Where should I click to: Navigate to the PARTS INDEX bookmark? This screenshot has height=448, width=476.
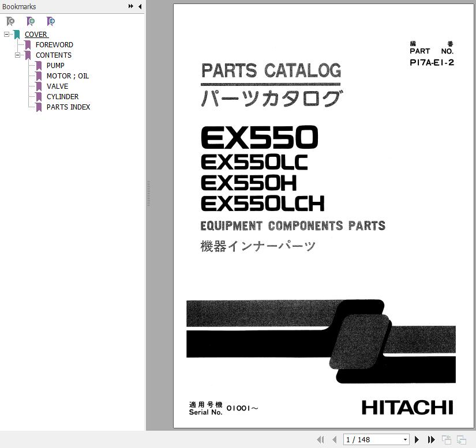tap(68, 107)
